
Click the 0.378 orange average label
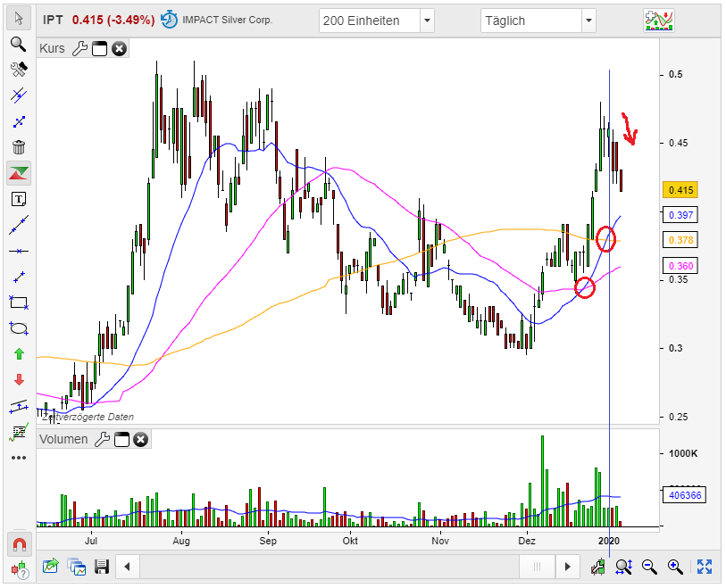[x=680, y=240]
